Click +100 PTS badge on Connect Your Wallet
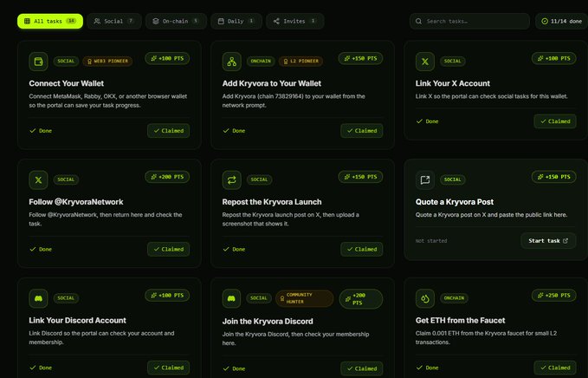This screenshot has height=378, width=588. coord(167,59)
